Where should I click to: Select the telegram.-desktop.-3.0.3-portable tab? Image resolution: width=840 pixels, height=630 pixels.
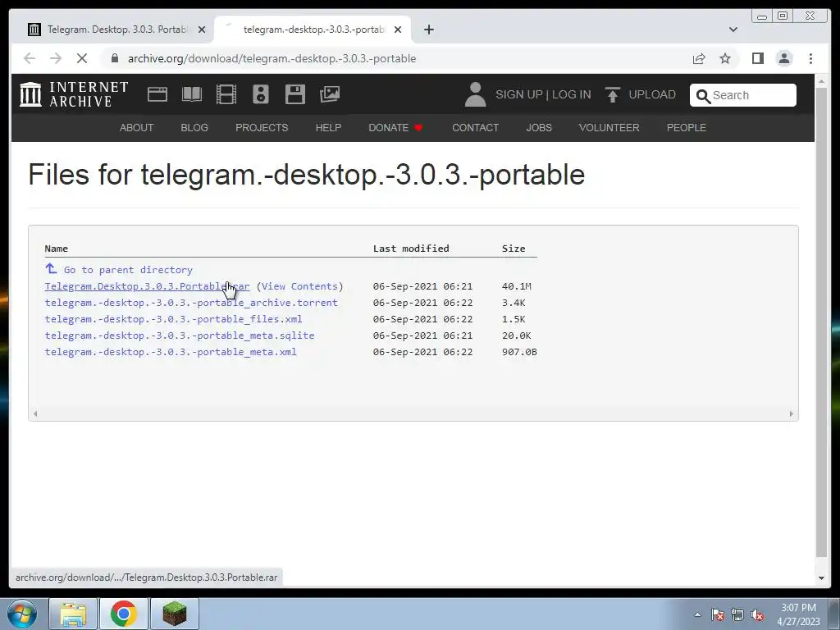tap(313, 30)
